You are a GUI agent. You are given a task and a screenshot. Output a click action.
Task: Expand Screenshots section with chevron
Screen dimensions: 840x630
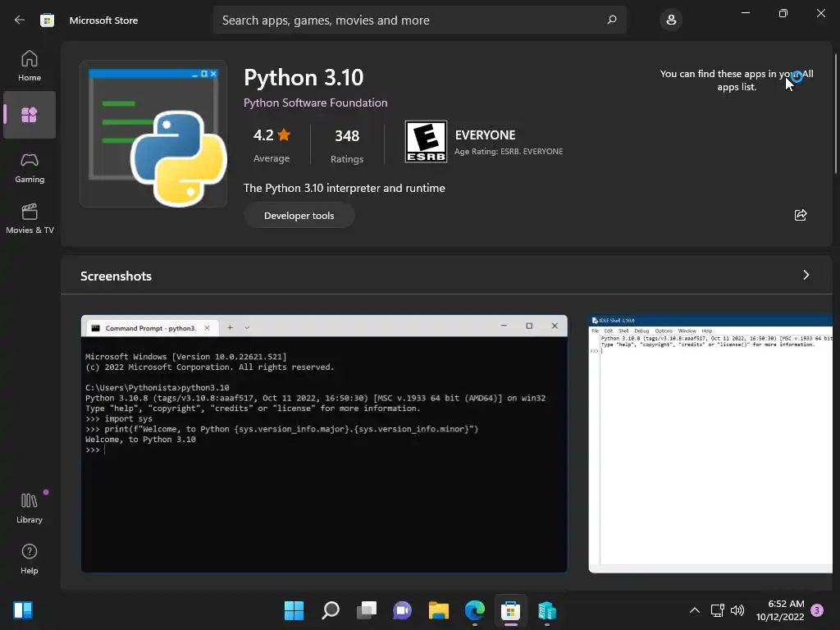[x=806, y=275]
